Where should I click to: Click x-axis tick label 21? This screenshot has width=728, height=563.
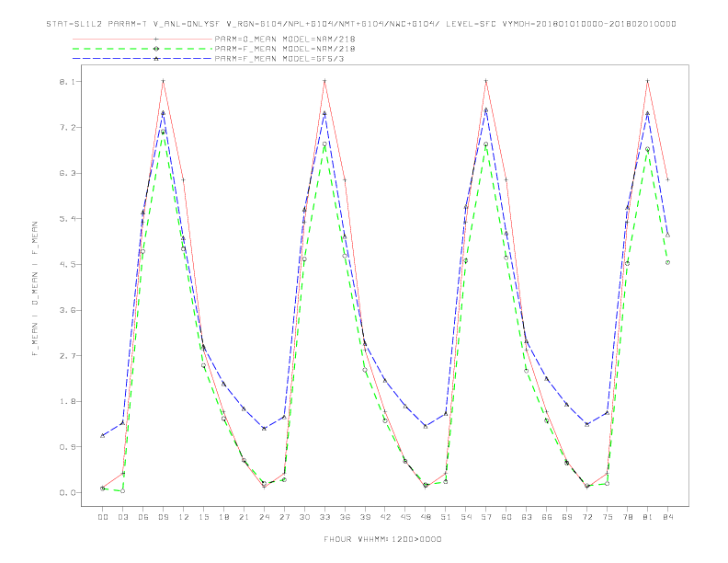coord(244,517)
